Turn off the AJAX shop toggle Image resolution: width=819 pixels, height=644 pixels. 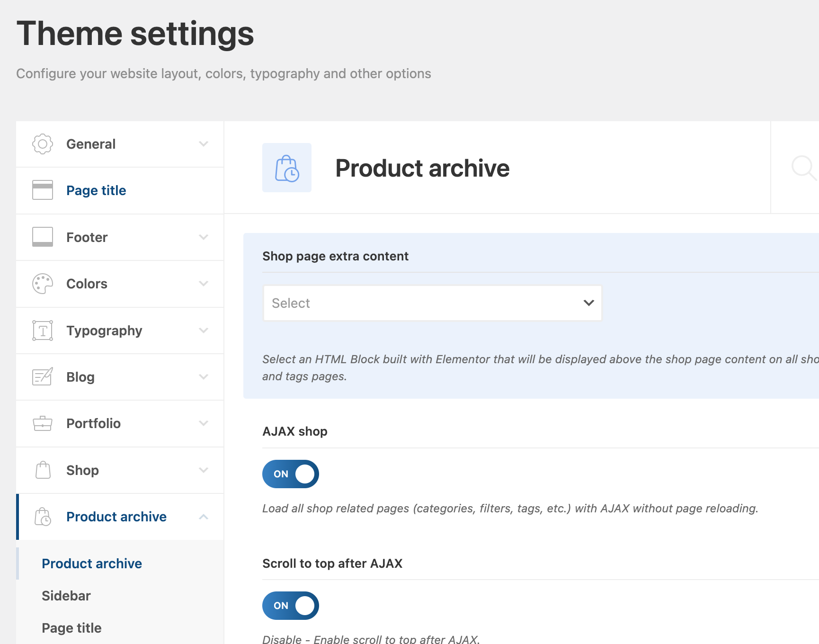[291, 474]
